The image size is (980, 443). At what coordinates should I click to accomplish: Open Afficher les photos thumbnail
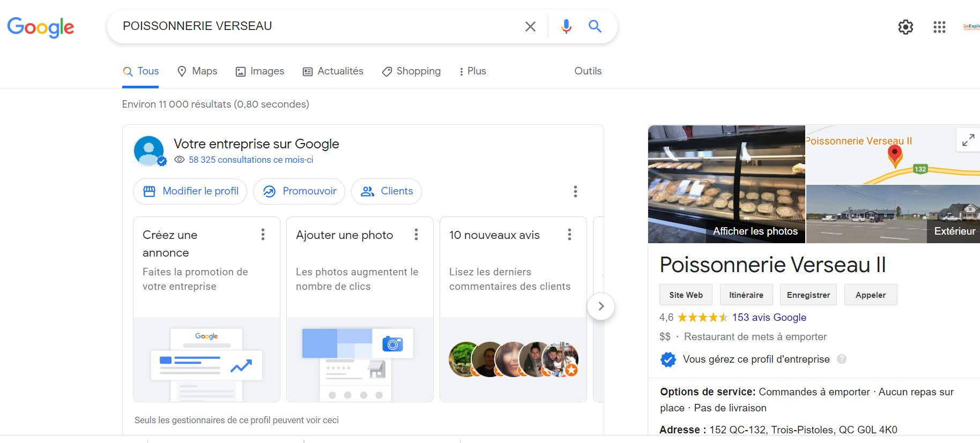pos(726,184)
